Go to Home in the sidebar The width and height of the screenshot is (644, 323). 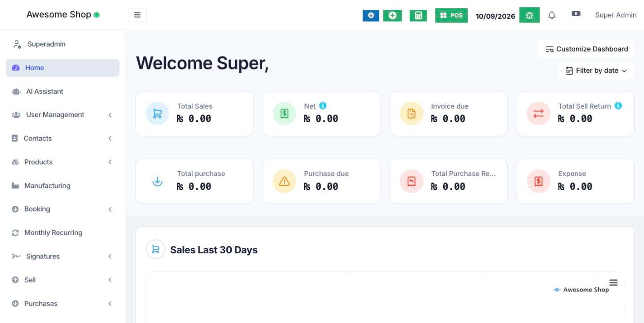pyautogui.click(x=62, y=68)
